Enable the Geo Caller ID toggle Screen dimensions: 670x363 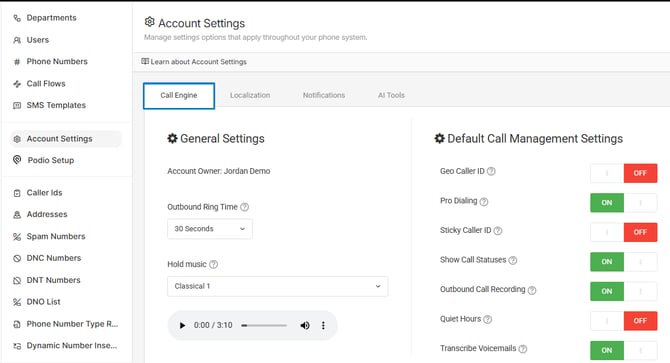tap(623, 173)
